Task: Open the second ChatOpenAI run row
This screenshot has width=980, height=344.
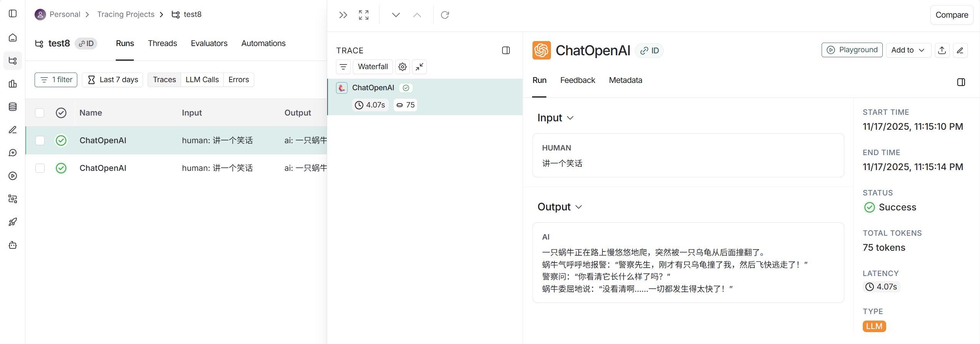Action: coord(176,168)
